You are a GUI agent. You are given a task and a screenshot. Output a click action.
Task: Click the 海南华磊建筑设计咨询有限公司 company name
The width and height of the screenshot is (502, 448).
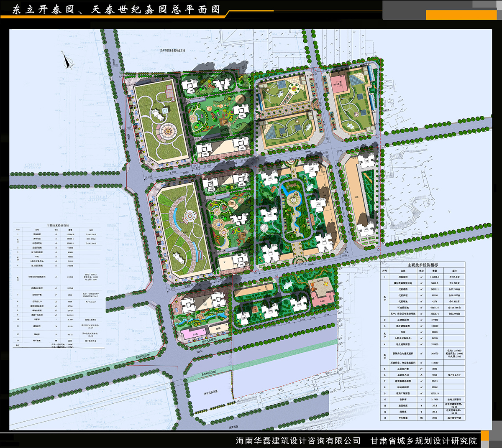pyautogui.click(x=298, y=440)
